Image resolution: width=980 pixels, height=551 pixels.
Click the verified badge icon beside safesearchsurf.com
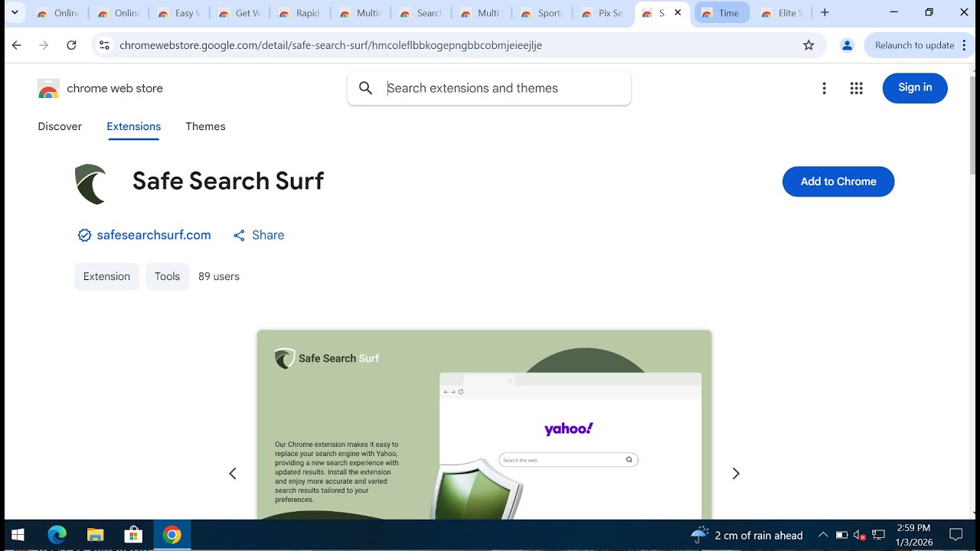click(84, 235)
